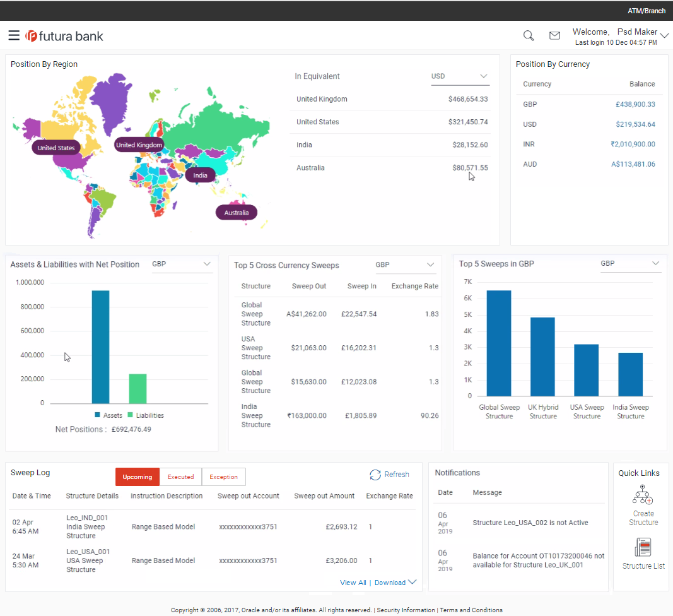Image resolution: width=673 pixels, height=616 pixels.
Task: Click the Australia amount $80,571.55
Action: (x=470, y=168)
